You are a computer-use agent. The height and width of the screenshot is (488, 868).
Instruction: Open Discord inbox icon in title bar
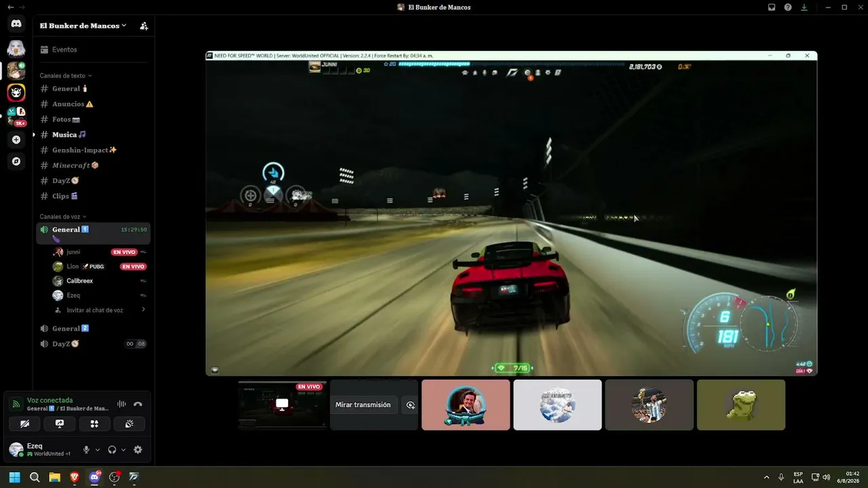click(x=772, y=7)
